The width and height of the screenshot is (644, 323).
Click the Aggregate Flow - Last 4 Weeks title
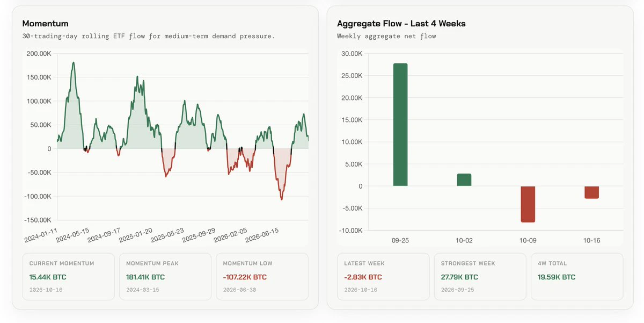tap(401, 24)
